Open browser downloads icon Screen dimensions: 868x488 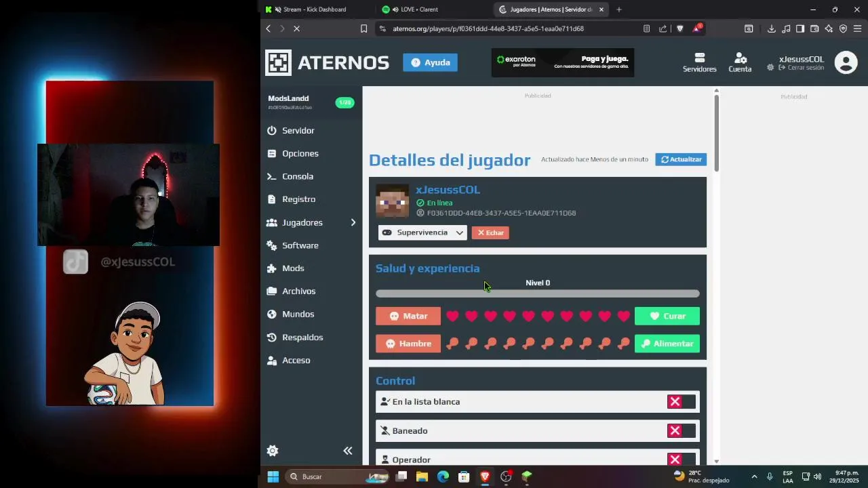tap(772, 28)
